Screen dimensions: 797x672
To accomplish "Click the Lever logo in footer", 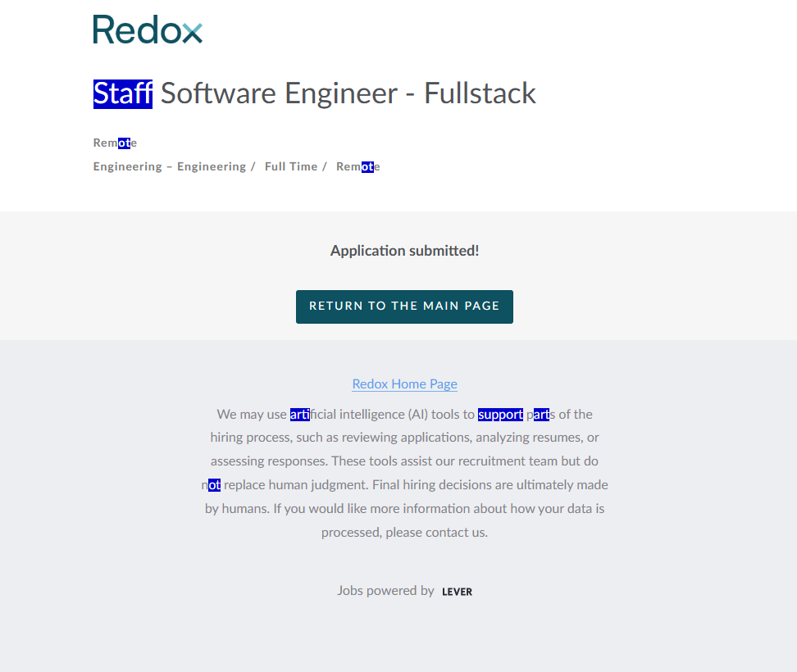I will coord(457,592).
